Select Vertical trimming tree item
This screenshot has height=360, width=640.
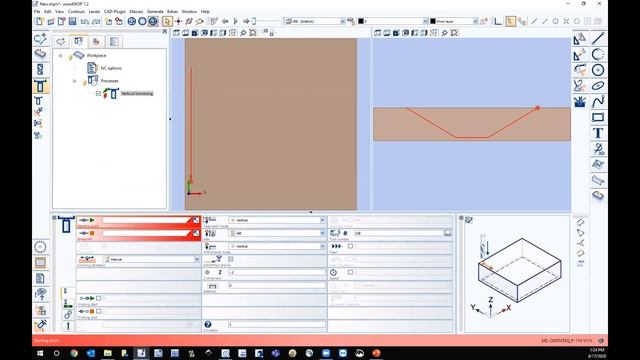[x=137, y=93]
